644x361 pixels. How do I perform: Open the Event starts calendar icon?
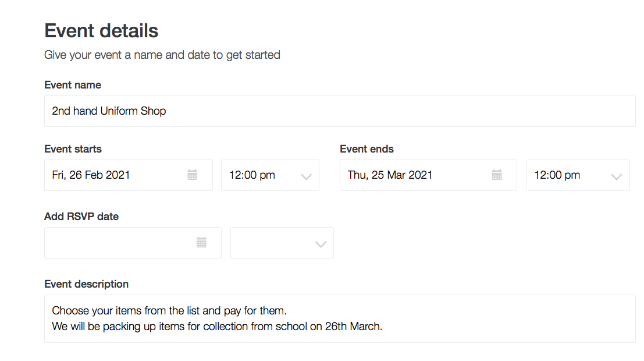coord(192,175)
